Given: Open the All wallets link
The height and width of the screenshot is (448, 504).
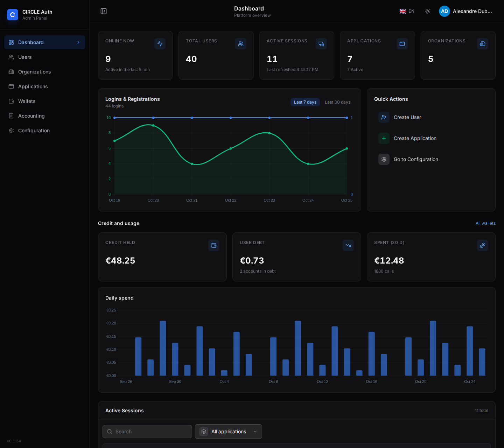Looking at the screenshot, I should [x=485, y=223].
